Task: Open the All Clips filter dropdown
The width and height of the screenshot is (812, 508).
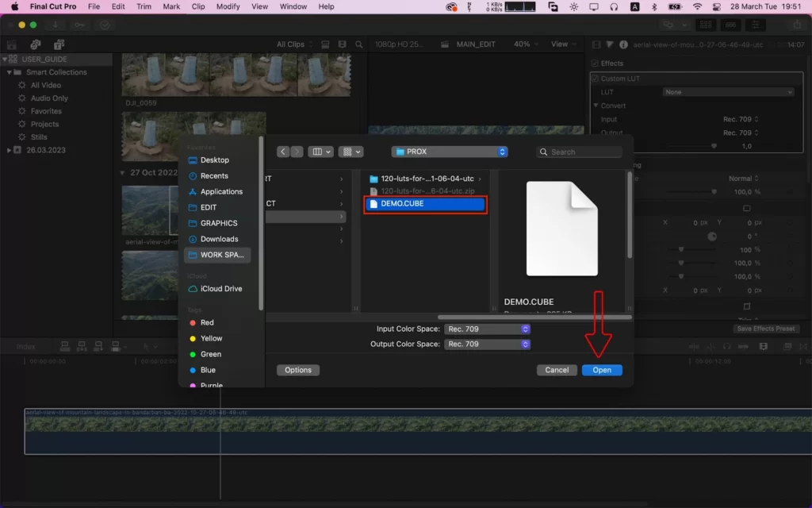Action: 295,44
